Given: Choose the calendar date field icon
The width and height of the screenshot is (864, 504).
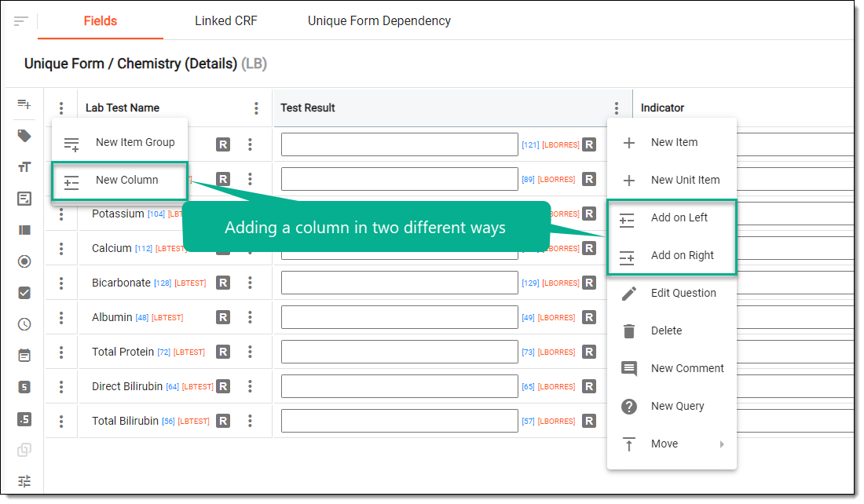Looking at the screenshot, I should click(24, 356).
